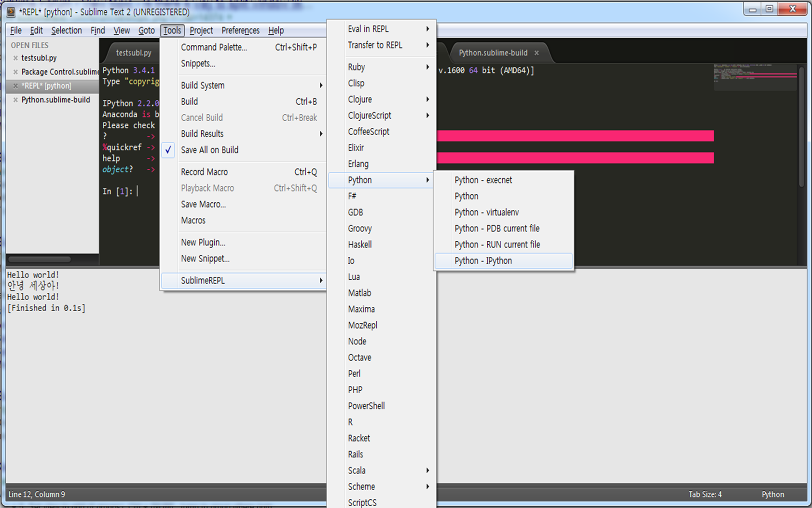Open the Edit menu

[36, 30]
